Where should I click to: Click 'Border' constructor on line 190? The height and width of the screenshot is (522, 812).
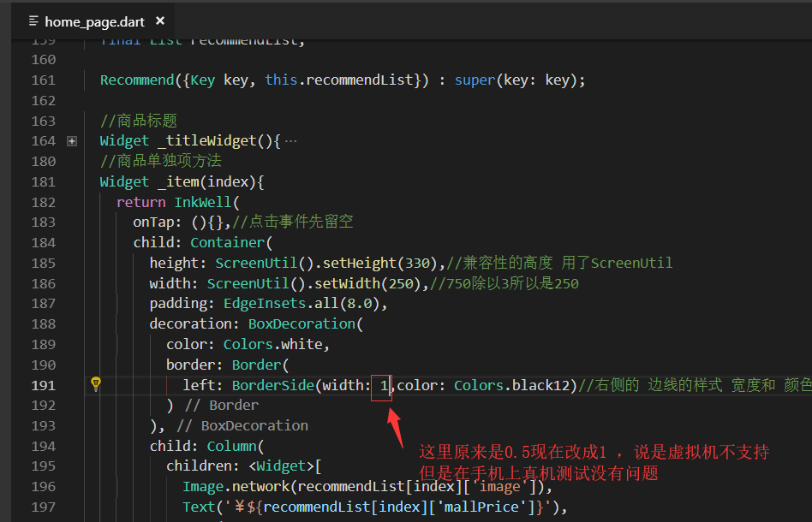pyautogui.click(x=256, y=365)
